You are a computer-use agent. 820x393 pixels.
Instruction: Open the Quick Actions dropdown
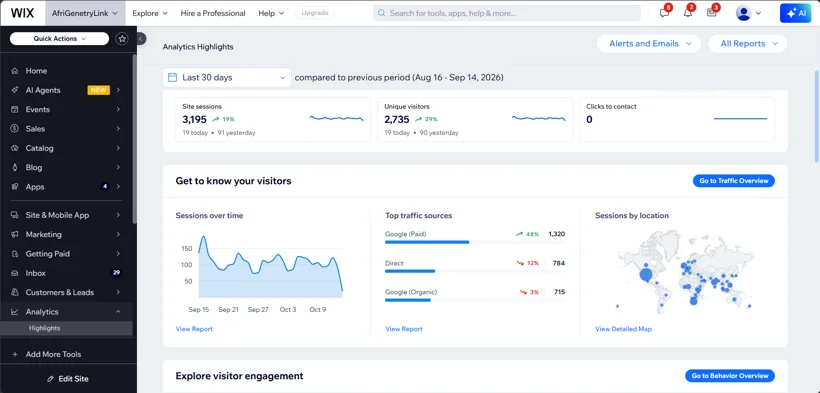coord(59,39)
